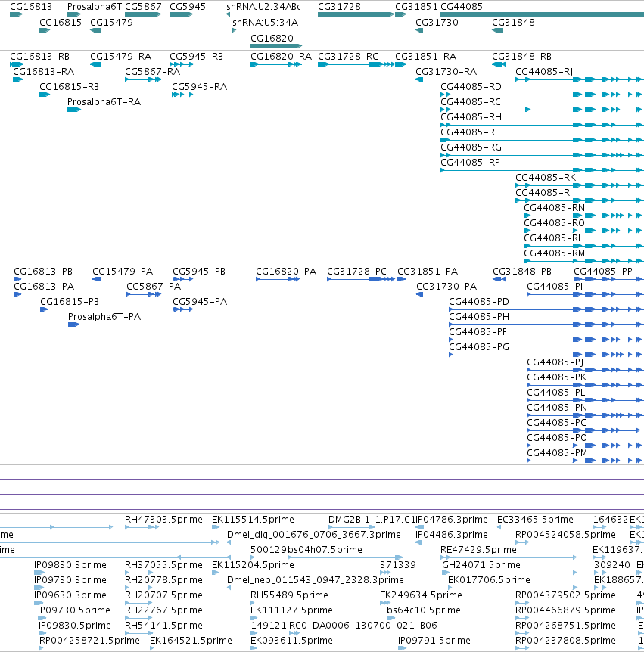Click EST 500129bs04h07.5prime
Screen dimensions: 644x652
tap(306, 550)
